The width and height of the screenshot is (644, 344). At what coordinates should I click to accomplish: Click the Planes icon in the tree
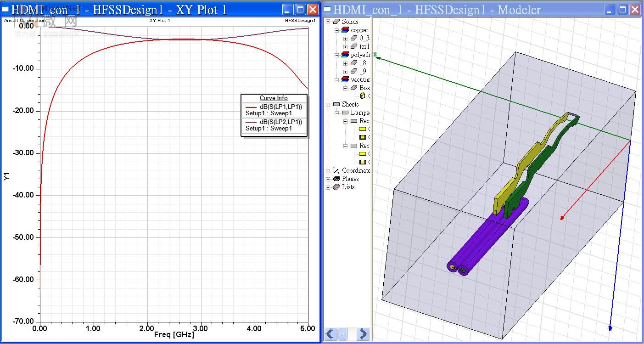point(336,179)
